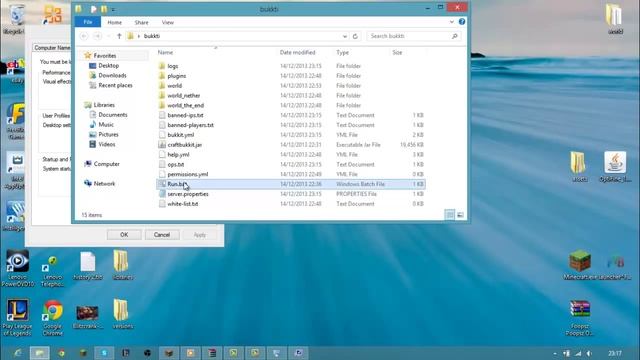Screen dimensions: 640x360
Task: Open the Home ribbon tab
Action: point(114,22)
